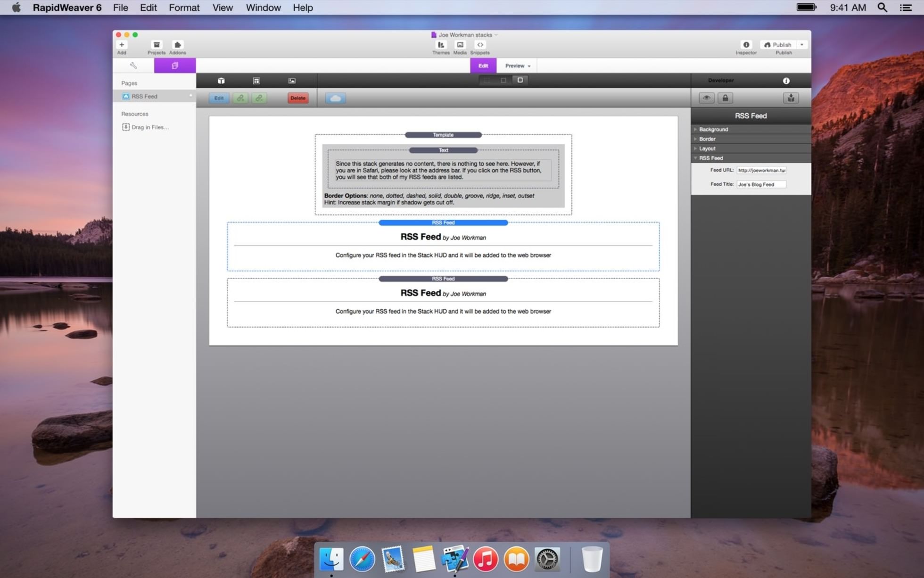Select the Text stack label
The width and height of the screenshot is (924, 578).
click(x=443, y=150)
